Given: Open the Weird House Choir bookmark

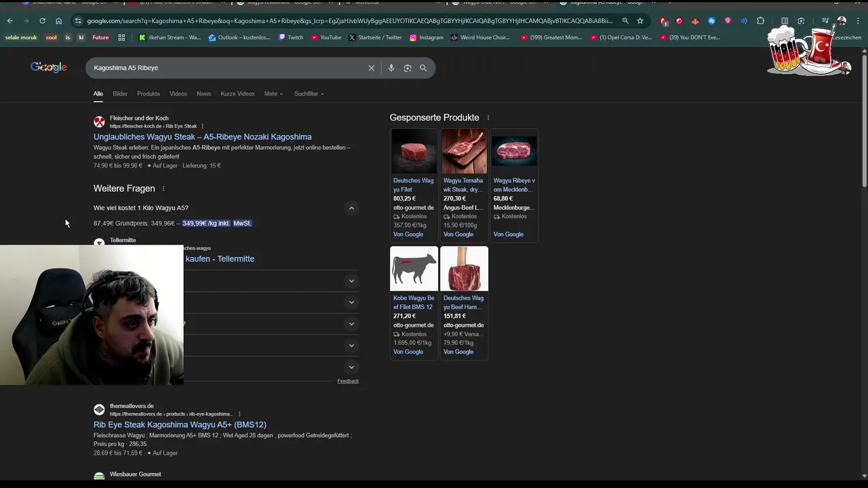Looking at the screenshot, I should [480, 37].
